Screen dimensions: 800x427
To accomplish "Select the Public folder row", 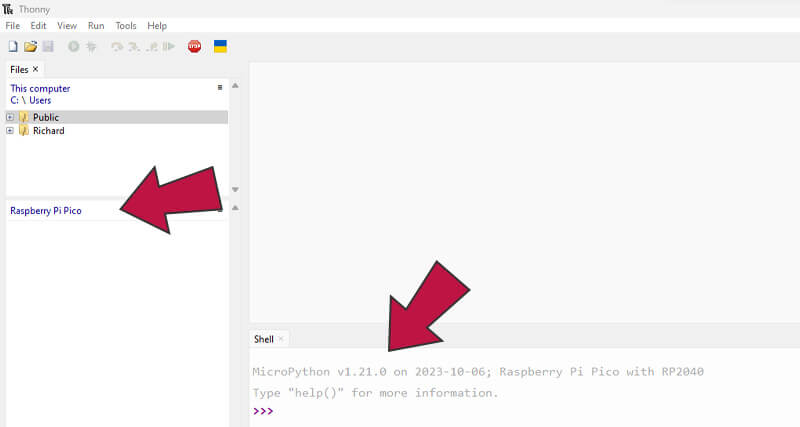I will (x=117, y=117).
